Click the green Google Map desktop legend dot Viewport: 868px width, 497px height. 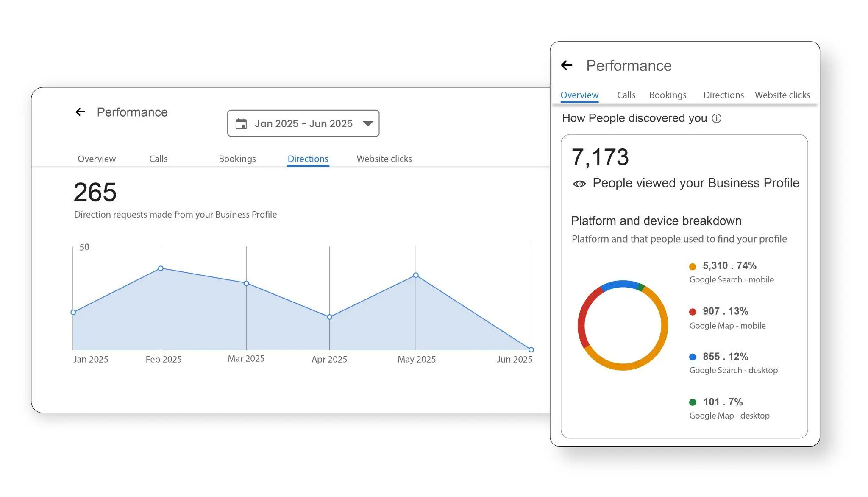coord(693,402)
